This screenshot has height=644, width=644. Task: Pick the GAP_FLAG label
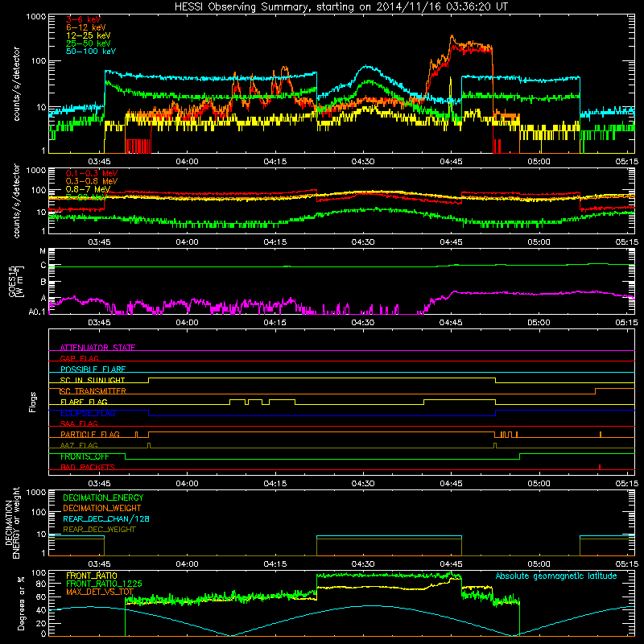tap(79, 358)
